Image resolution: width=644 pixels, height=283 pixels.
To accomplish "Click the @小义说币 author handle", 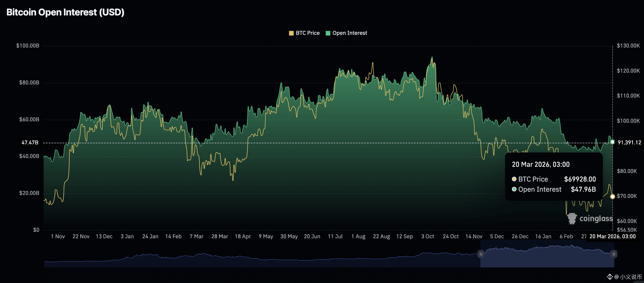I will point(628,277).
